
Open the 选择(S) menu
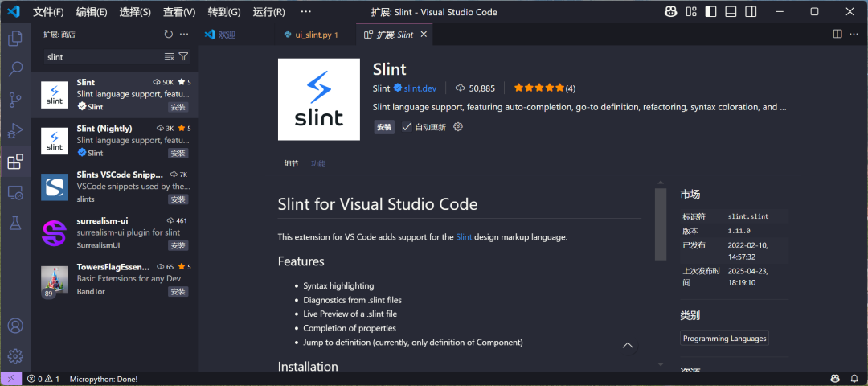point(136,11)
